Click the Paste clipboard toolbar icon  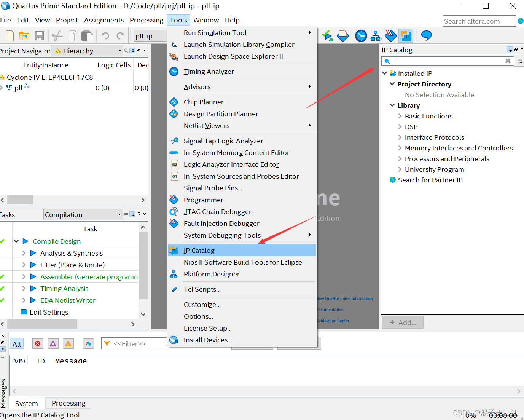point(88,36)
